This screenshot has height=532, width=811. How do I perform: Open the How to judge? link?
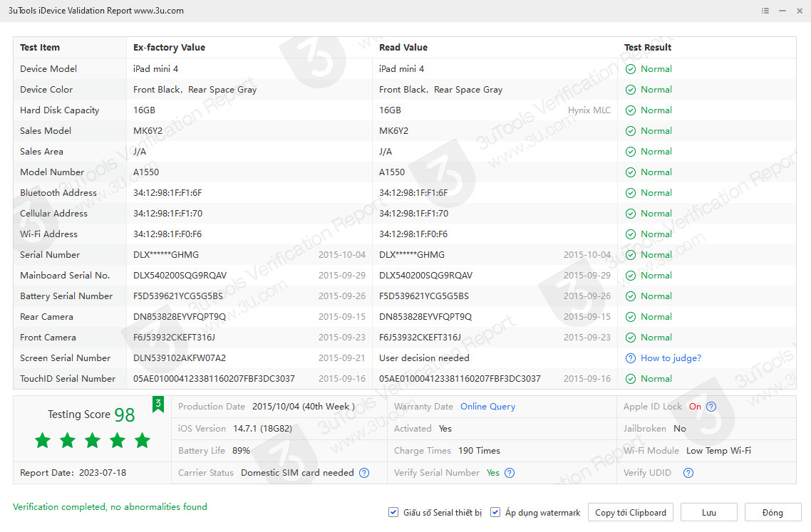tap(671, 358)
